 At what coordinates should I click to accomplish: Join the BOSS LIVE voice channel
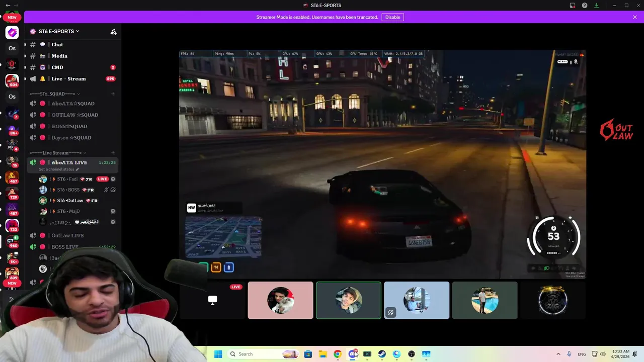(73, 247)
